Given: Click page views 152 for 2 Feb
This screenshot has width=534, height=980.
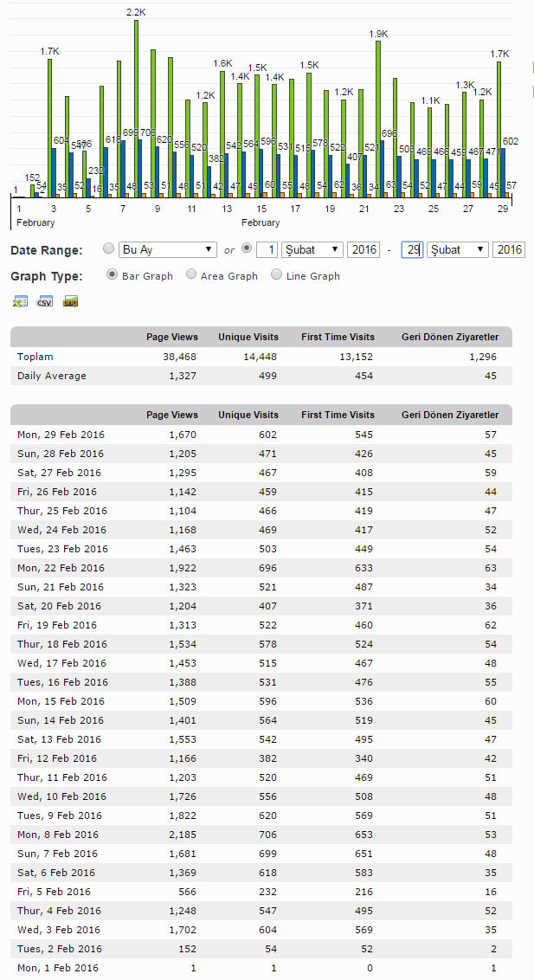Looking at the screenshot, I should coord(187,949).
